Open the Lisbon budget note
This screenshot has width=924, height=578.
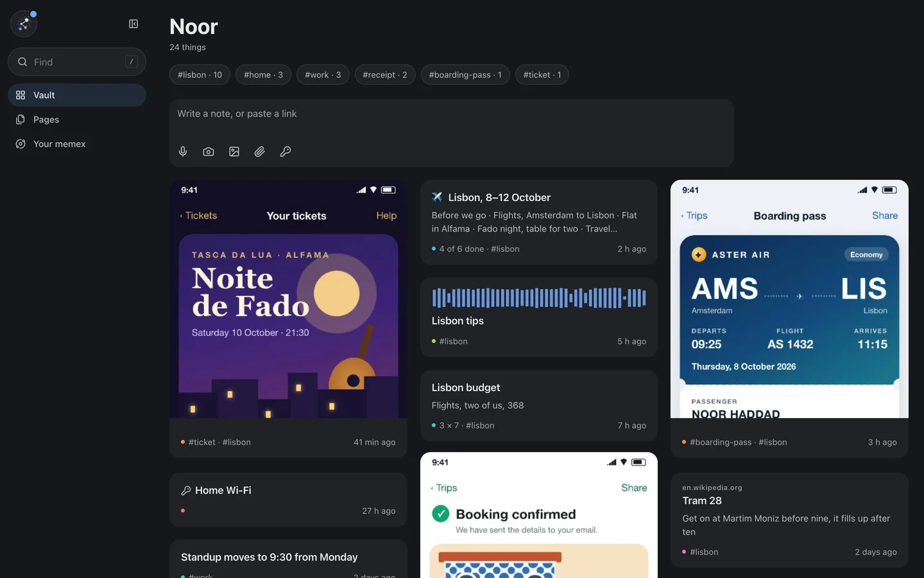539,406
